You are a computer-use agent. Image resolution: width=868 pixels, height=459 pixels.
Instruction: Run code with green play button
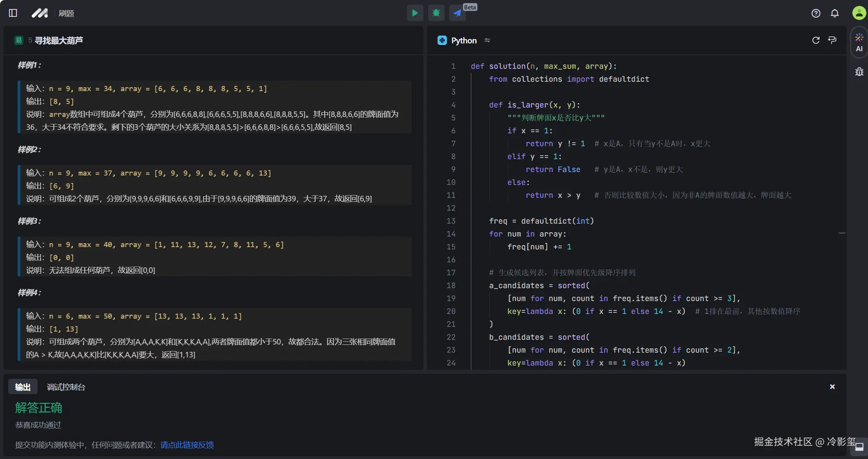point(415,13)
